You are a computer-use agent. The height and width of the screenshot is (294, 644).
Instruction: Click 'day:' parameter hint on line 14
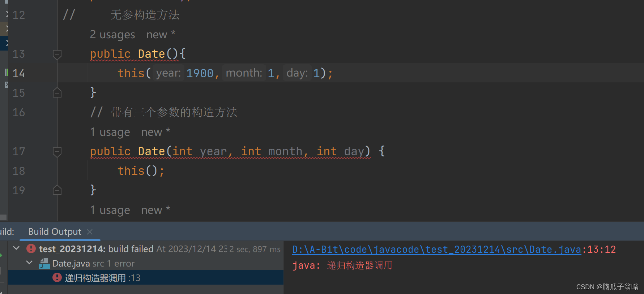(x=297, y=73)
